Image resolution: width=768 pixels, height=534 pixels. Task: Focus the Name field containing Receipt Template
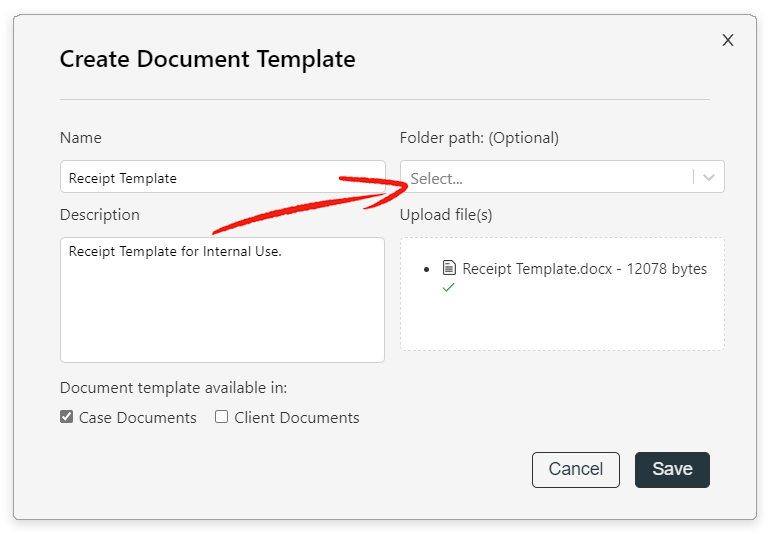pos(222,177)
